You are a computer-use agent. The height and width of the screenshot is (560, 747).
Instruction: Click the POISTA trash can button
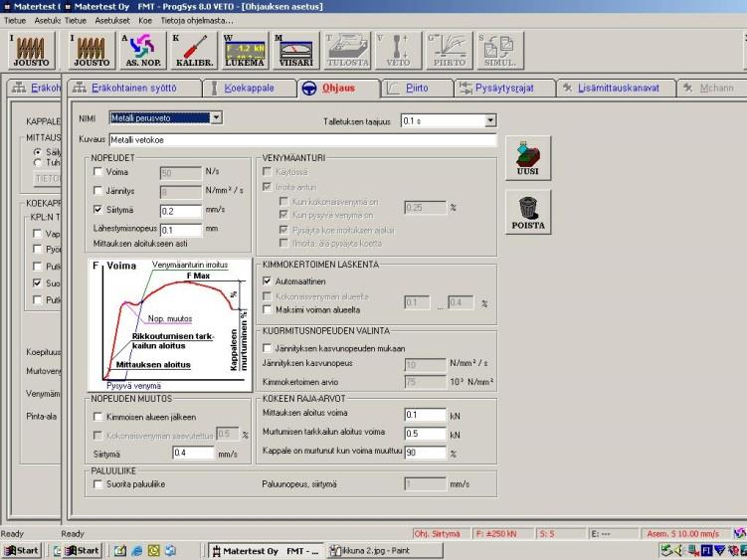coord(528,212)
